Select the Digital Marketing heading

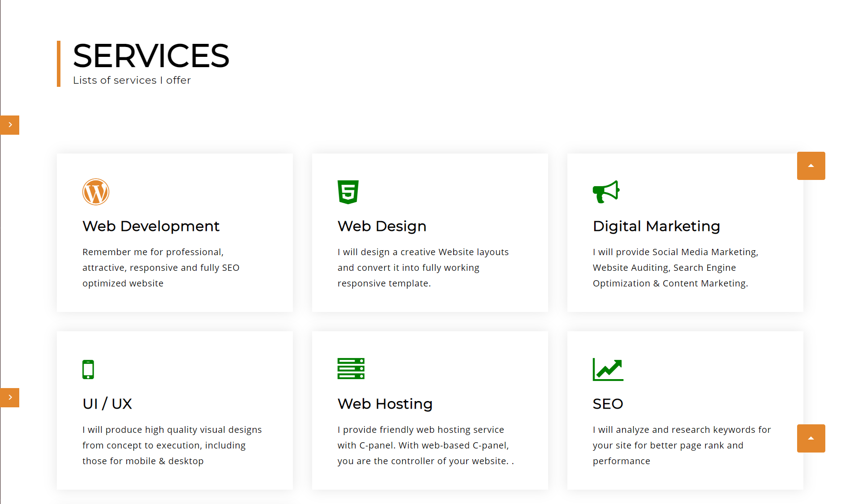(x=656, y=226)
